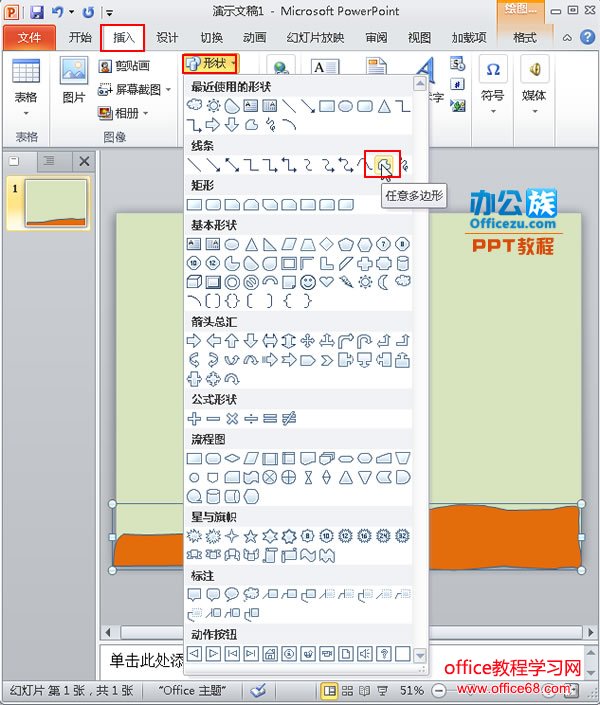Pick the scribble shape in Lines group
The image size is (600, 705).
pos(403,165)
